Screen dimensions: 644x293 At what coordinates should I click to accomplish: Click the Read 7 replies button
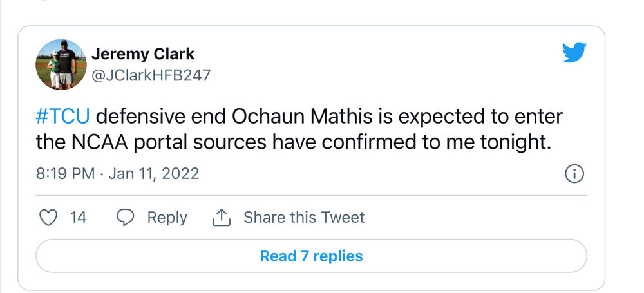pos(311,256)
